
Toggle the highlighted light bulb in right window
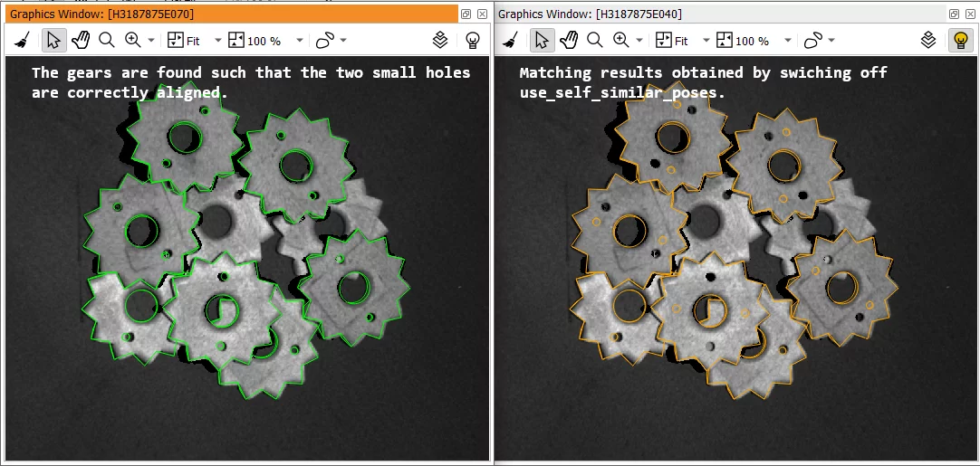point(960,41)
